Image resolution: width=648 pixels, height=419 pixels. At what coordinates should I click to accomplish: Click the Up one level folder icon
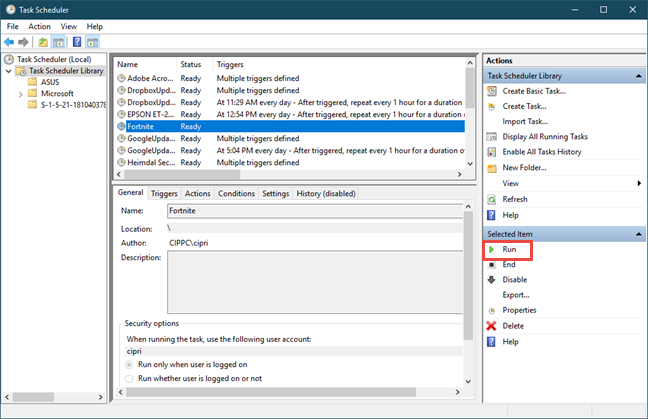[x=43, y=42]
